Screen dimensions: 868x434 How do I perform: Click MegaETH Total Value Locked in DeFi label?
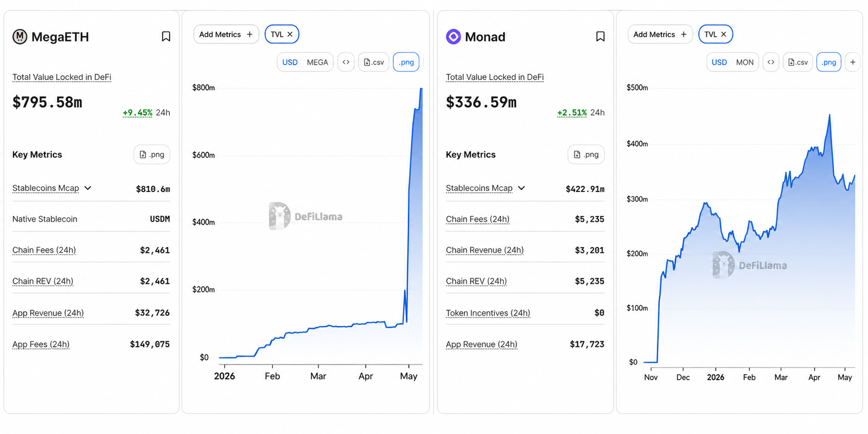coord(62,77)
